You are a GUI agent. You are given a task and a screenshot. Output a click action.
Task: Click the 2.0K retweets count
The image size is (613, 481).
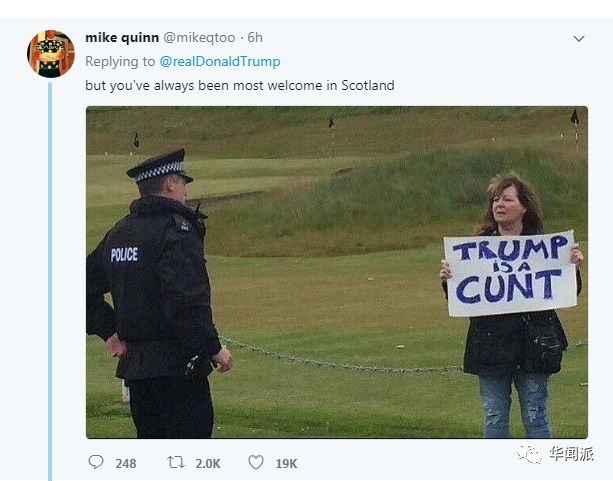208,463
